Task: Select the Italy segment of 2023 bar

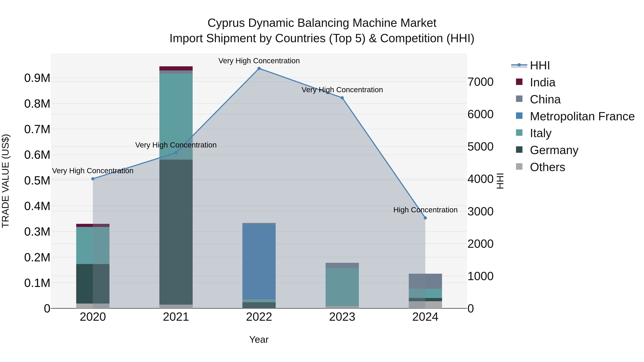Action: [x=342, y=287]
